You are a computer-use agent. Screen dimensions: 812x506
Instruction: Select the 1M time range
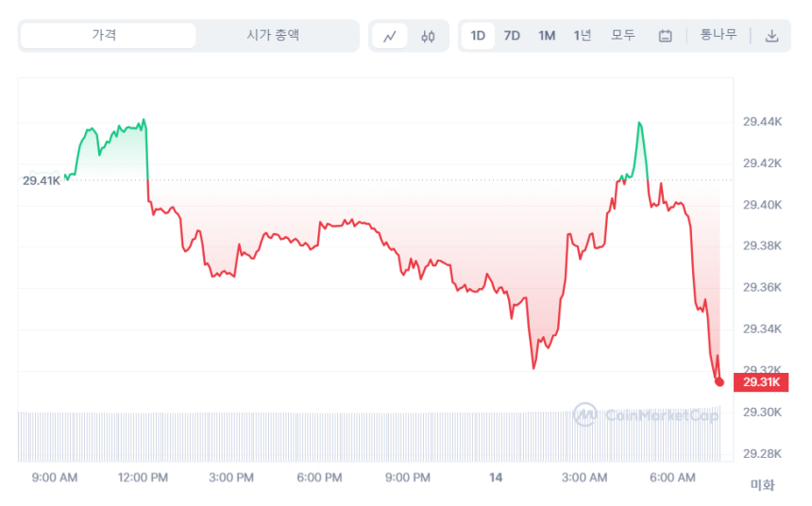click(x=547, y=36)
